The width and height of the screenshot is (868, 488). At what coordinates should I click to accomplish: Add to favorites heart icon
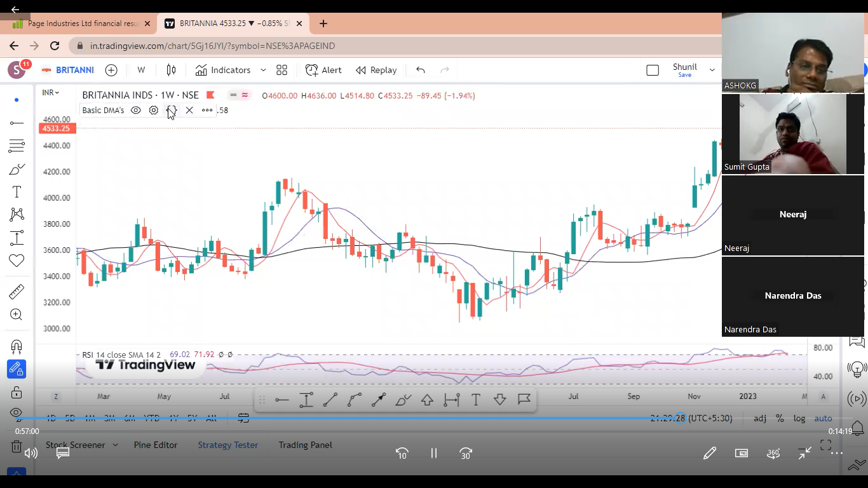coord(17,261)
